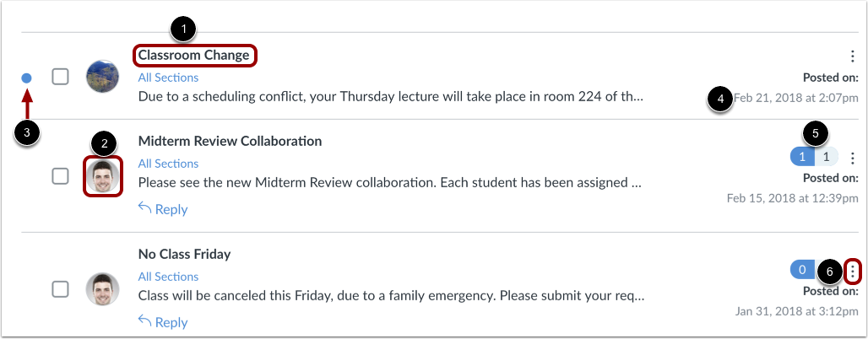Viewport: 868px width, 339px height.
Task: Open options menu for Classroom Change announcement
Action: (853, 56)
